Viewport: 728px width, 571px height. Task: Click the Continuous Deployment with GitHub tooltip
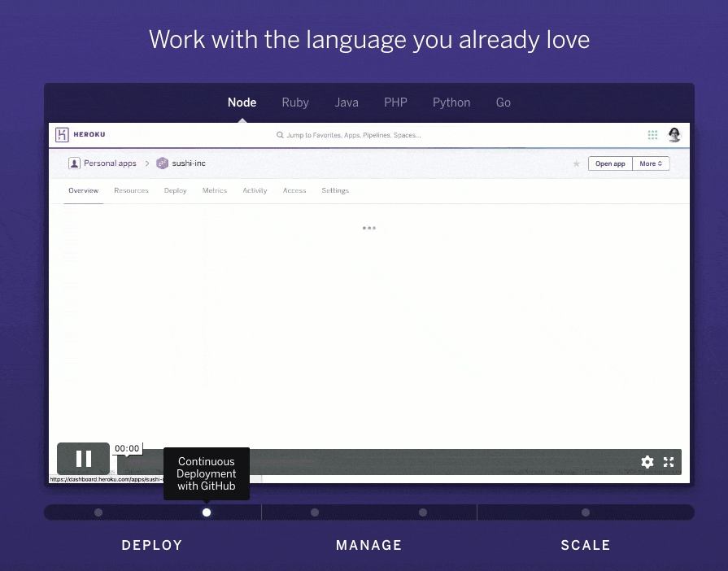(x=207, y=473)
